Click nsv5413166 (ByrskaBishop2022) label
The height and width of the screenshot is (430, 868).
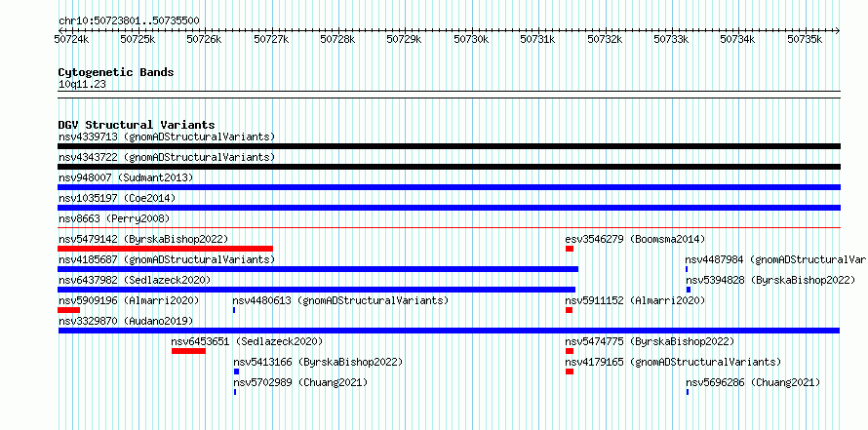(318, 362)
